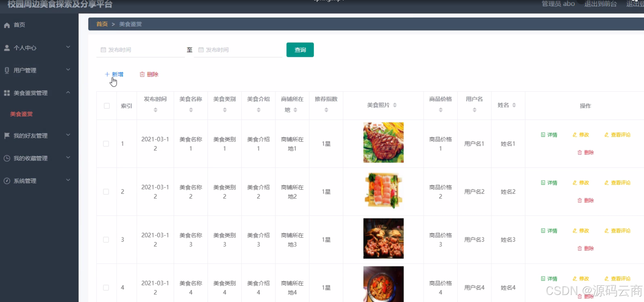Click the flag icon beside 我的好友管理
Image resolution: width=644 pixels, height=302 pixels.
(7, 135)
